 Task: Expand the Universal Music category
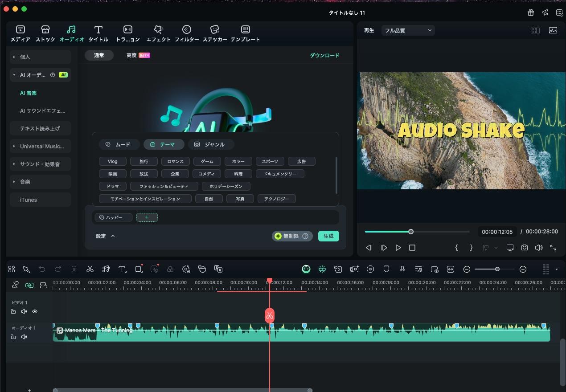[x=41, y=146]
